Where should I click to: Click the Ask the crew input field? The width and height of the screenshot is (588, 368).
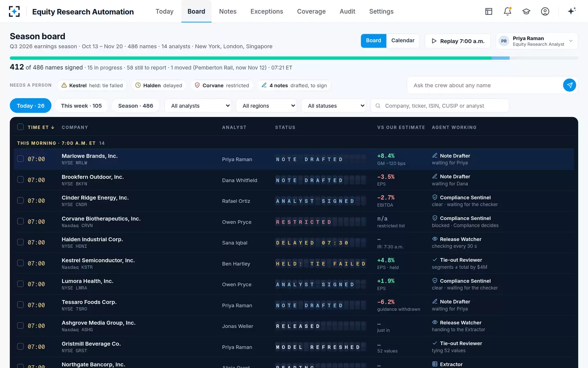(486, 85)
